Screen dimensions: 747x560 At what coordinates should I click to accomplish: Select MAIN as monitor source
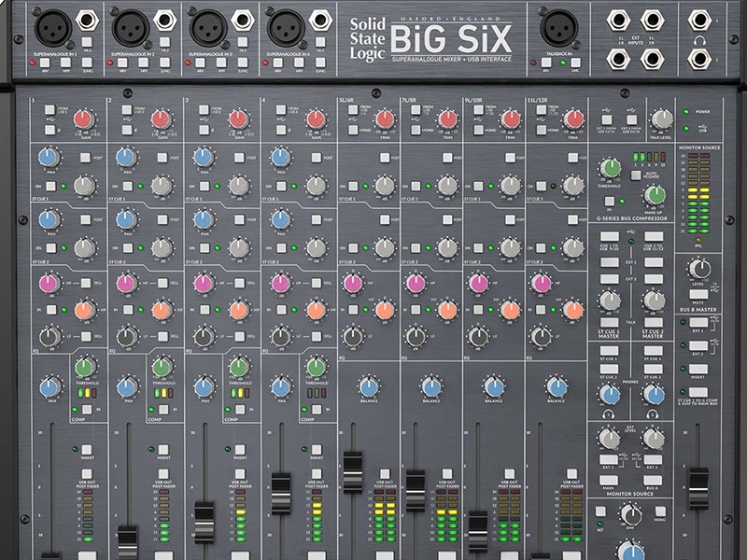coord(609,480)
